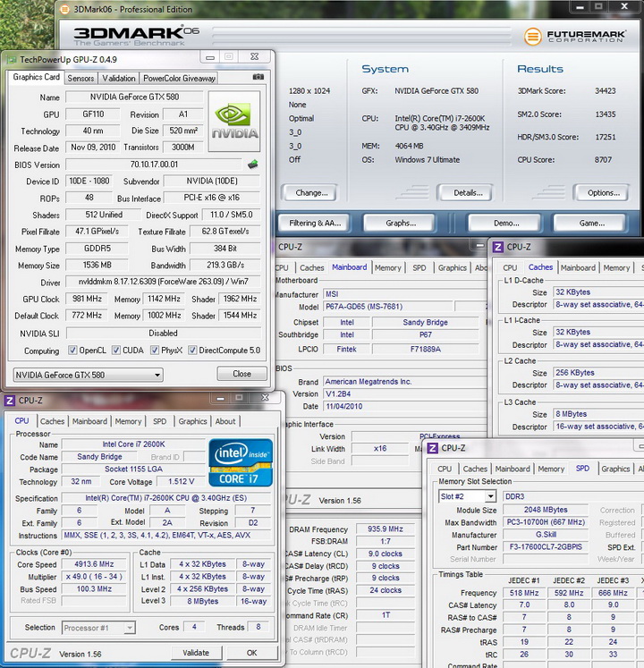
Task: Click the Game... button in 3DMark06
Action: click(591, 224)
